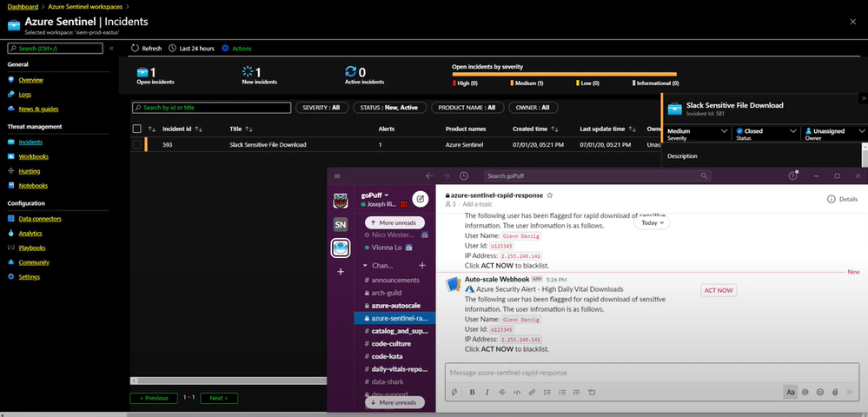Toggle italic formatting in Slack composer

[x=487, y=392]
